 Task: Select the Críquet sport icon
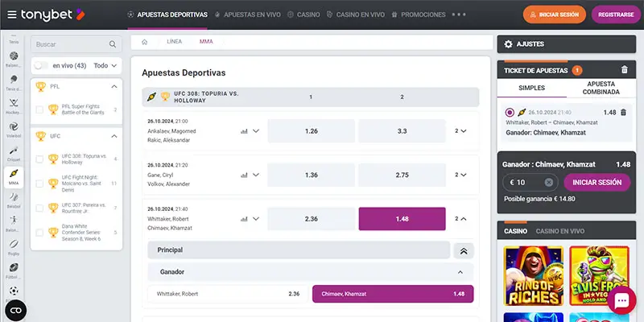click(x=14, y=150)
